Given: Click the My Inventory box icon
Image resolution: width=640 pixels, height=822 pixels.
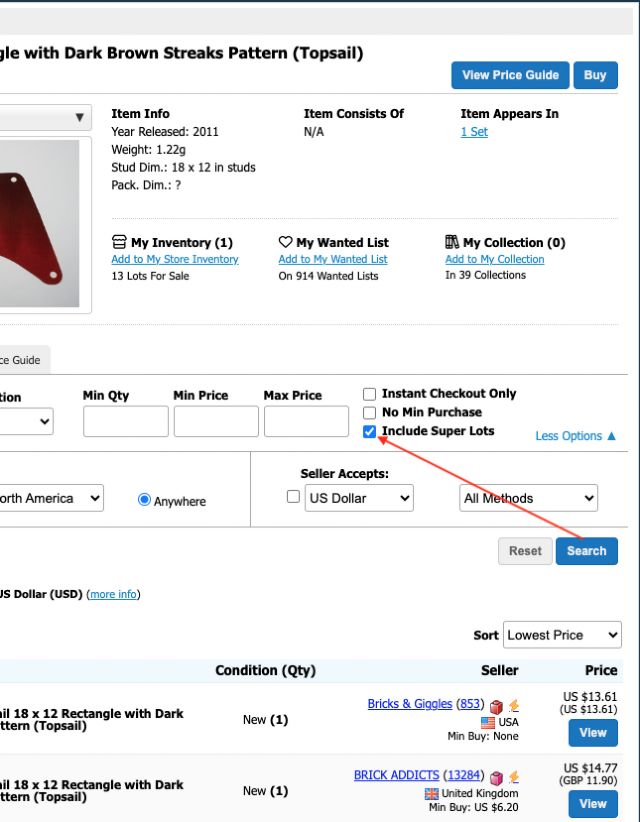Looking at the screenshot, I should pyautogui.click(x=119, y=242).
